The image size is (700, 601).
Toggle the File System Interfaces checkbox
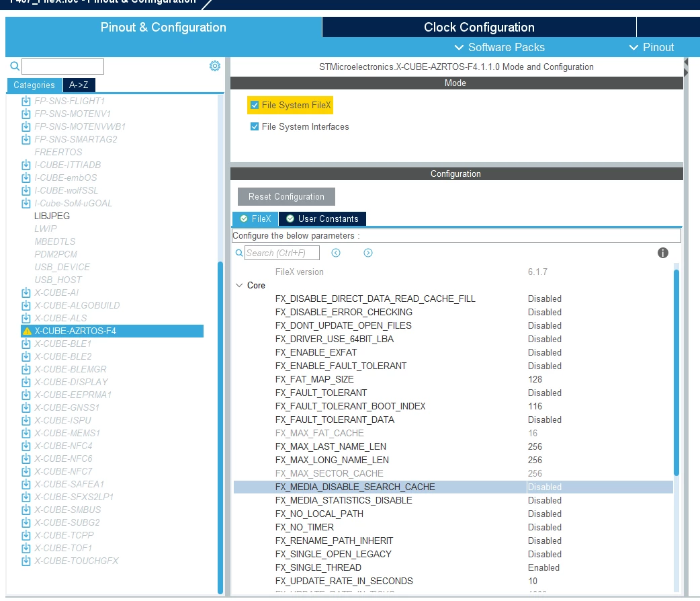click(x=255, y=126)
